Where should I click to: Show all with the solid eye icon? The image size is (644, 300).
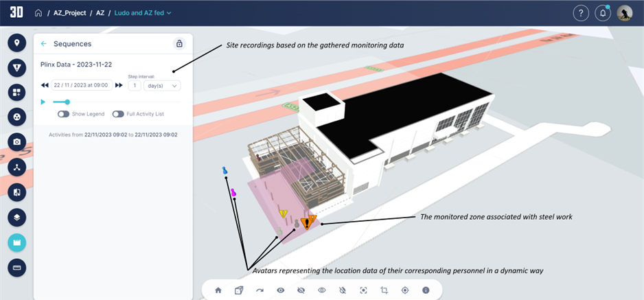click(x=281, y=290)
